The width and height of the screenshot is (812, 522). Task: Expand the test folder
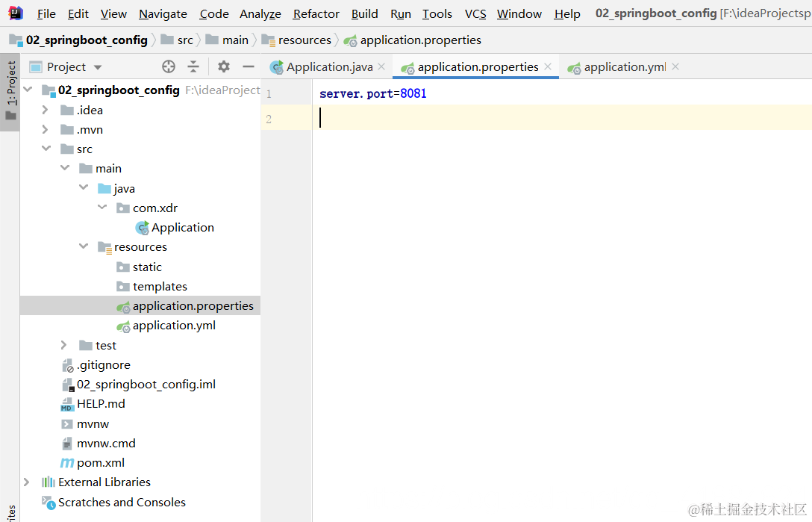(63, 345)
